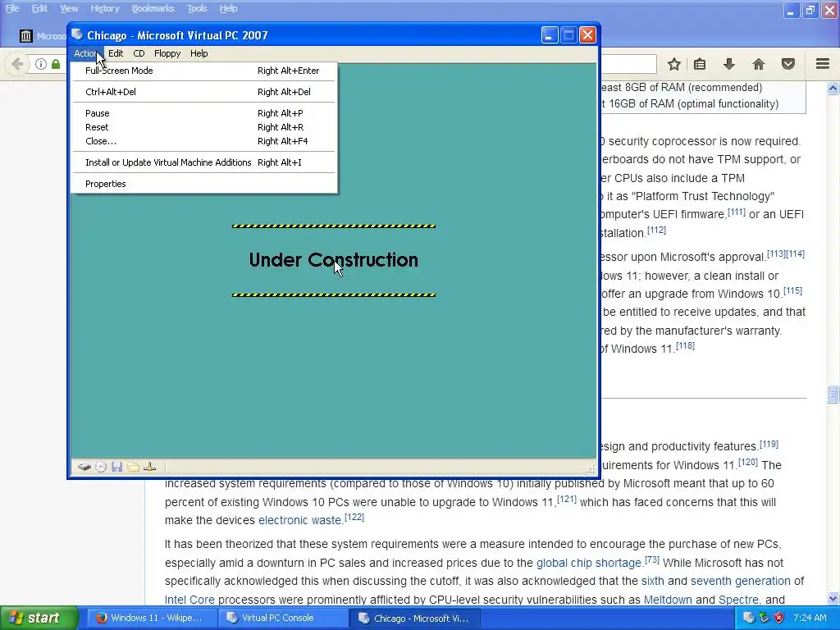Open Firefox Bookmarks menu
This screenshot has width=840, height=630.
pyautogui.click(x=153, y=8)
